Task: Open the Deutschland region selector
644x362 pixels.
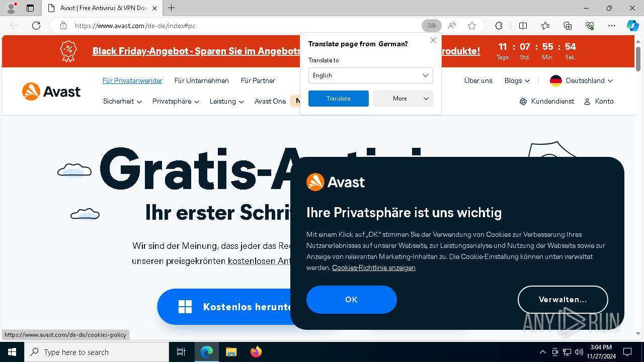Action: pyautogui.click(x=582, y=80)
